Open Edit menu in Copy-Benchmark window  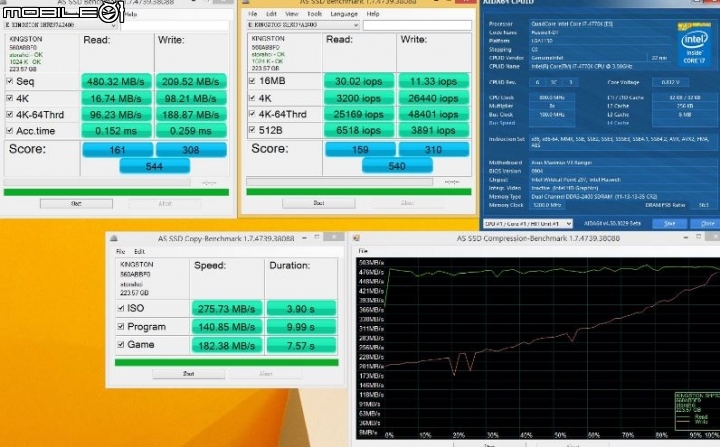(x=139, y=251)
